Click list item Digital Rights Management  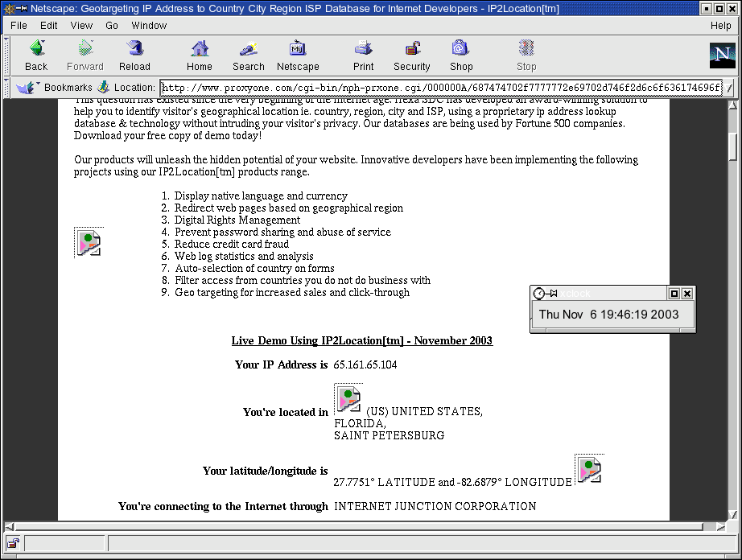(x=237, y=220)
